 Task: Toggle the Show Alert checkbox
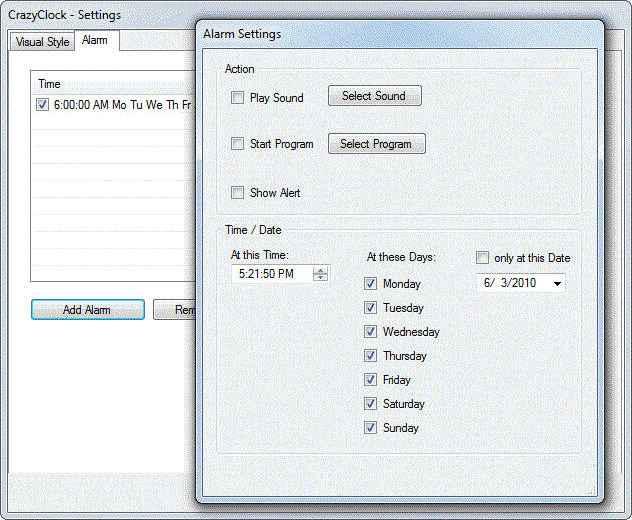tap(237, 192)
